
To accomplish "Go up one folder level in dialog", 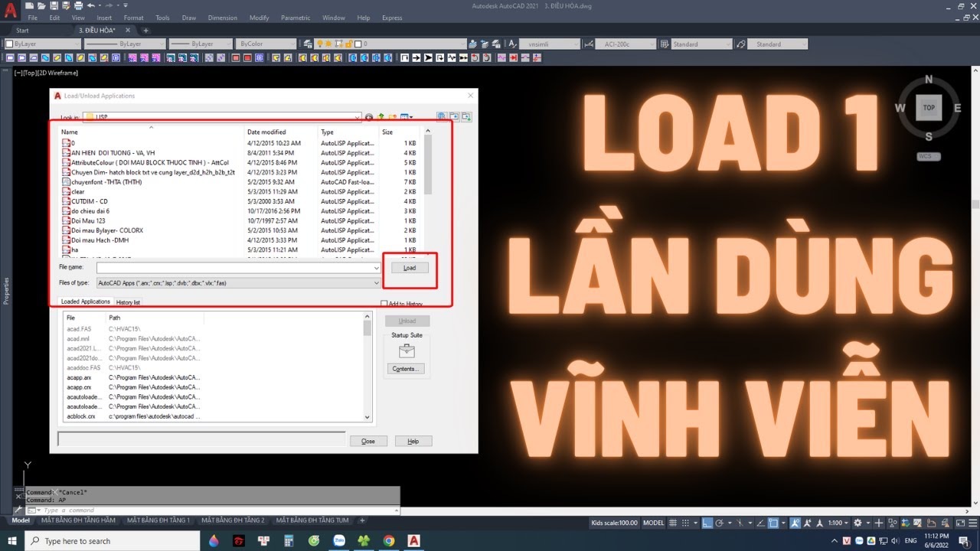I will (381, 117).
